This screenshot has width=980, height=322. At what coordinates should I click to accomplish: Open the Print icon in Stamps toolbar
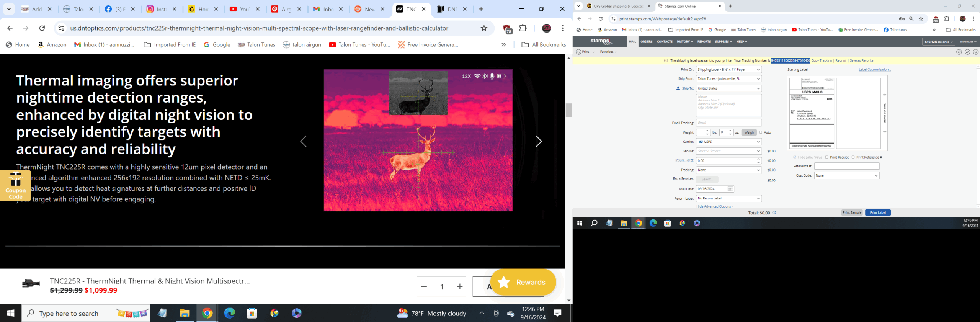[579, 52]
